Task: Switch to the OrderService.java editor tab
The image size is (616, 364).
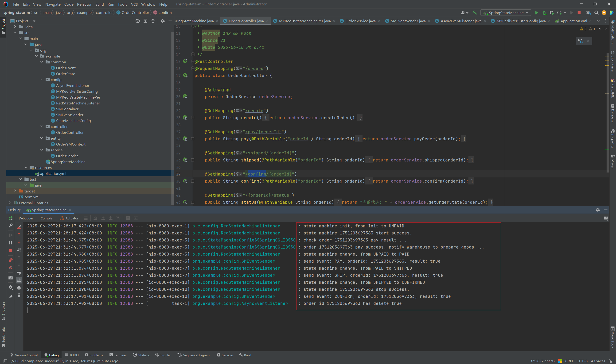Action: pyautogui.click(x=360, y=21)
